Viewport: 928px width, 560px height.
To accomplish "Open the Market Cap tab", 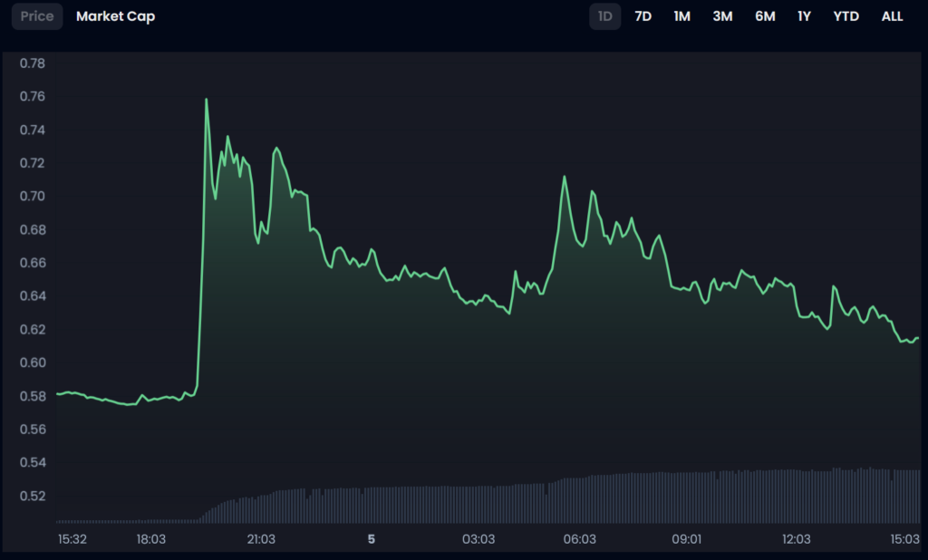I will (115, 16).
